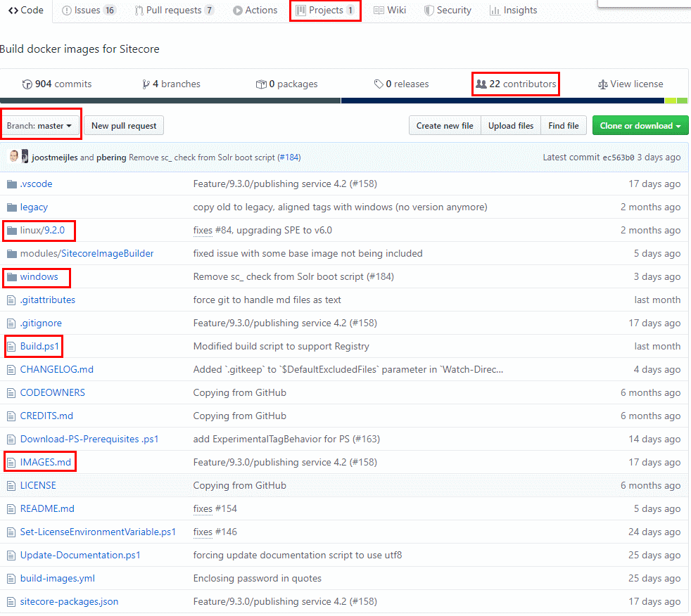This screenshot has width=691, height=616.
Task: Open commit message 'fixes #84, upgrading SPE to v6.0'
Action: pyautogui.click(x=262, y=230)
